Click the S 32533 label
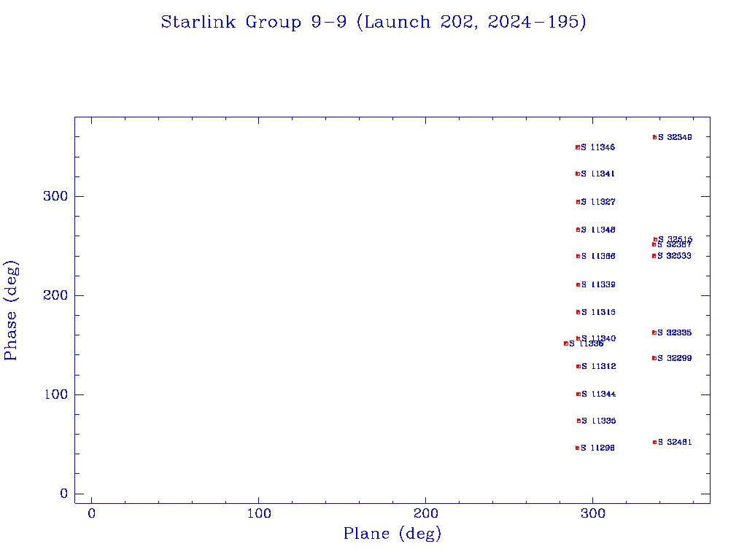The height and width of the screenshot is (560, 747). (x=674, y=256)
